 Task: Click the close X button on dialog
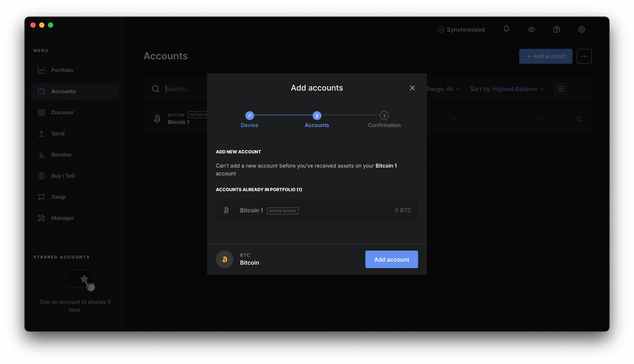[412, 88]
